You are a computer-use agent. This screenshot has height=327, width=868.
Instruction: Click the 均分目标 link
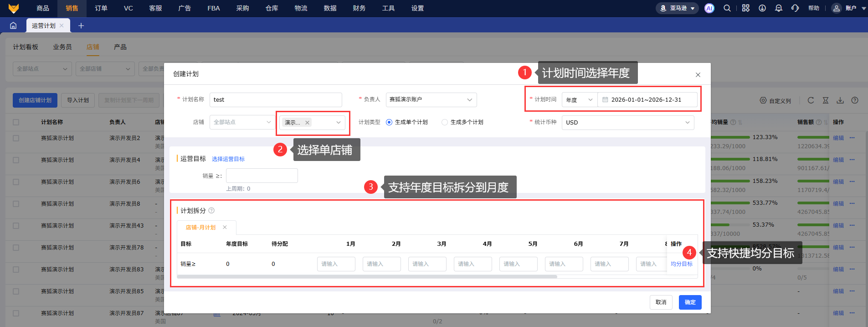[x=681, y=264]
